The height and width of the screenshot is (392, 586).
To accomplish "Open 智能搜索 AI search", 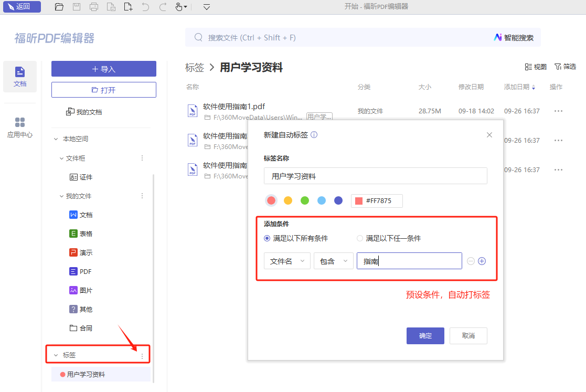I will click(x=514, y=38).
